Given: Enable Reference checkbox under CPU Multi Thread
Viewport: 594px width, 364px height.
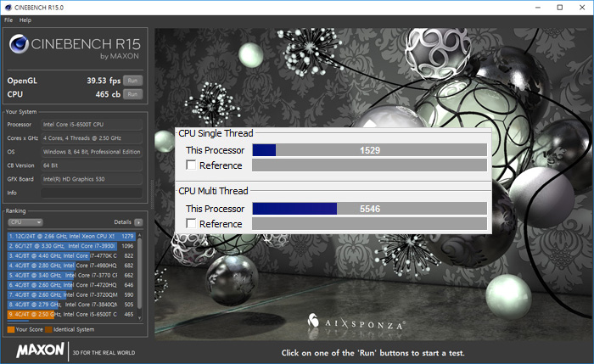Looking at the screenshot, I should [191, 223].
